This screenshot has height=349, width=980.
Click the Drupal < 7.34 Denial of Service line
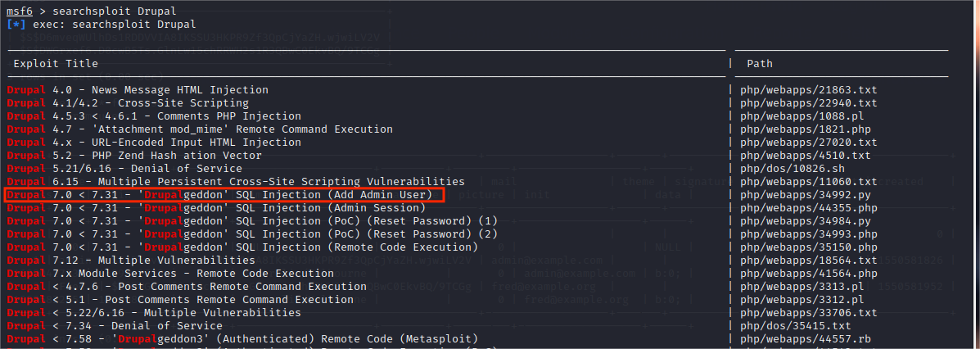tap(115, 326)
